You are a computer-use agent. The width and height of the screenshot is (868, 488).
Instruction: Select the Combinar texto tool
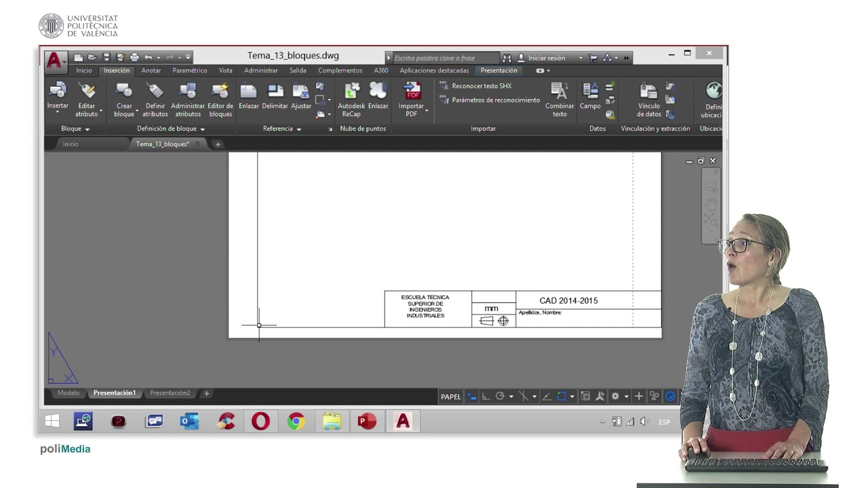coord(559,100)
